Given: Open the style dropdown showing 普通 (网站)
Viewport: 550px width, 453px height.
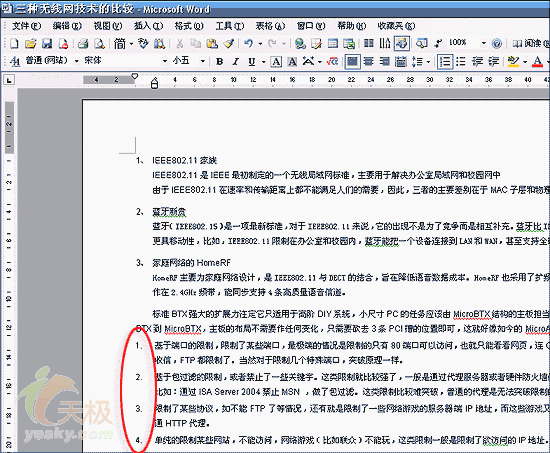Looking at the screenshot, I should pos(76,61).
